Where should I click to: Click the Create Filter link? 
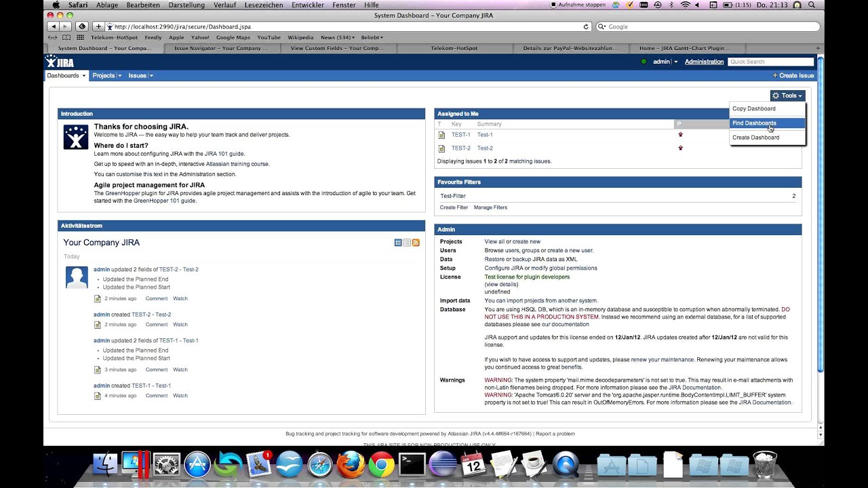[454, 207]
